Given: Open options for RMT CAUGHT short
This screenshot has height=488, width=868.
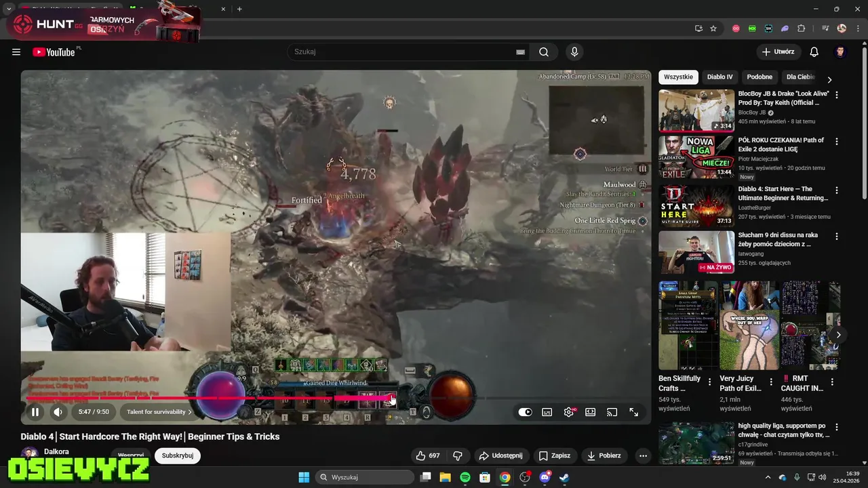Looking at the screenshot, I should point(833,382).
